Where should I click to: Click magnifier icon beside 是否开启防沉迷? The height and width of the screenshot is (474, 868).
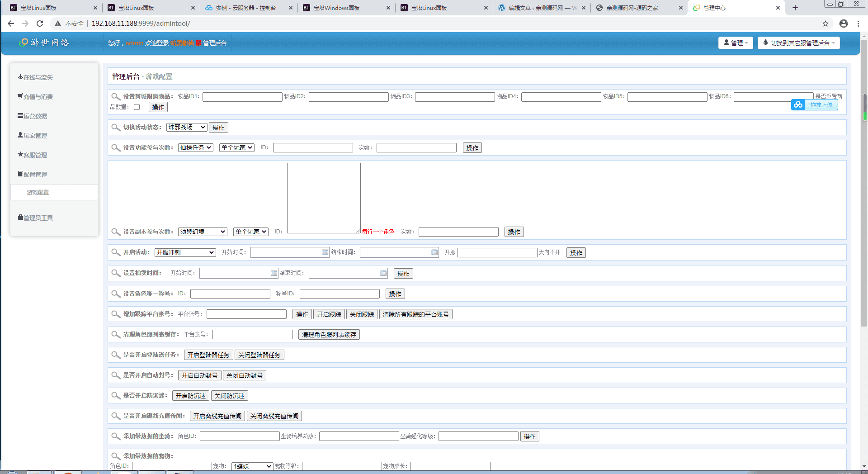(116, 396)
